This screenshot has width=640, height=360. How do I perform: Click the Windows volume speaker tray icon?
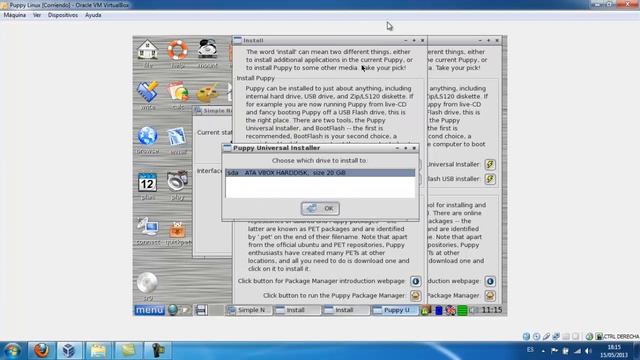588,351
